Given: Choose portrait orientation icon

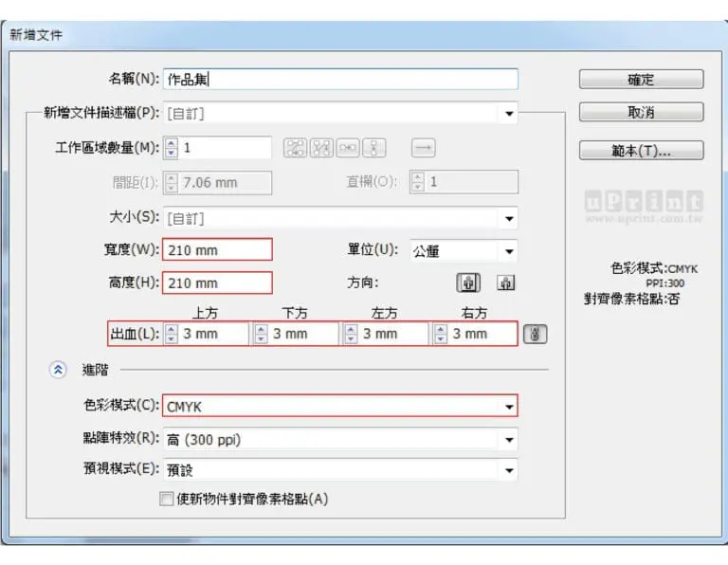Looking at the screenshot, I should click(x=469, y=282).
